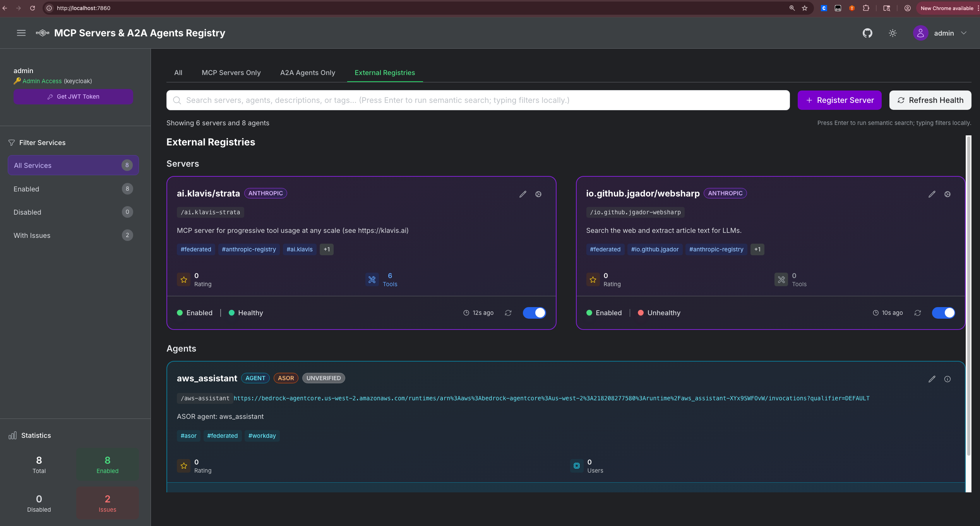Switch to the MCP Servers Only tab

coord(231,73)
